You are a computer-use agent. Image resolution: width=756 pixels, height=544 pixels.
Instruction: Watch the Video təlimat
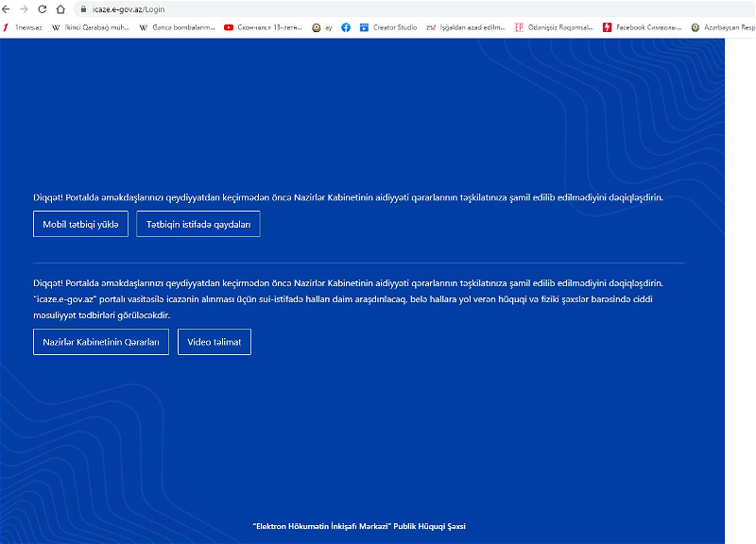(x=215, y=342)
